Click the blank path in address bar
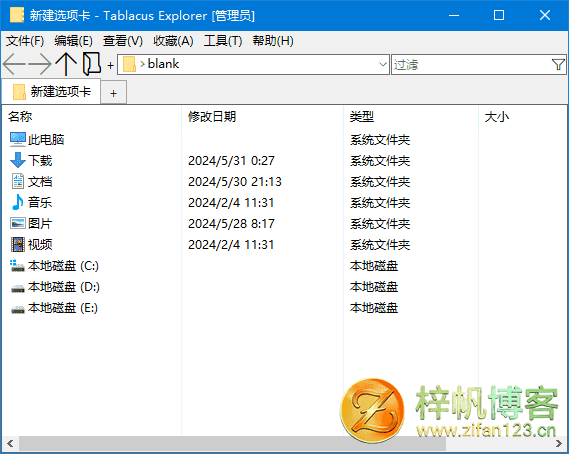Viewport: 569px width, 454px height. (x=163, y=64)
